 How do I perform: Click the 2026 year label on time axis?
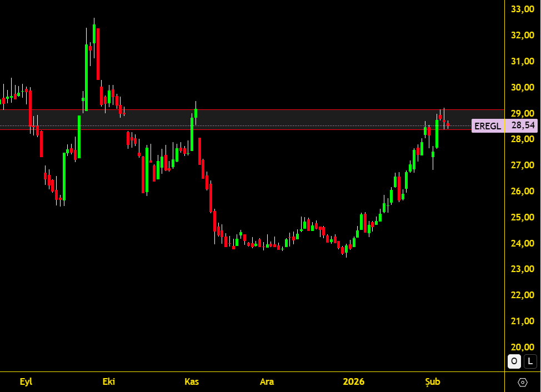click(353, 381)
